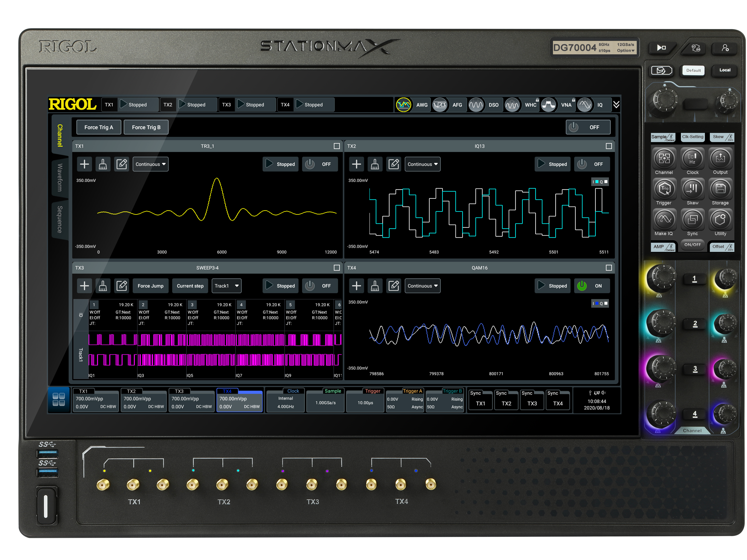Start TX1 using its Stopped play button
This screenshot has width=747, height=560.
[x=281, y=164]
